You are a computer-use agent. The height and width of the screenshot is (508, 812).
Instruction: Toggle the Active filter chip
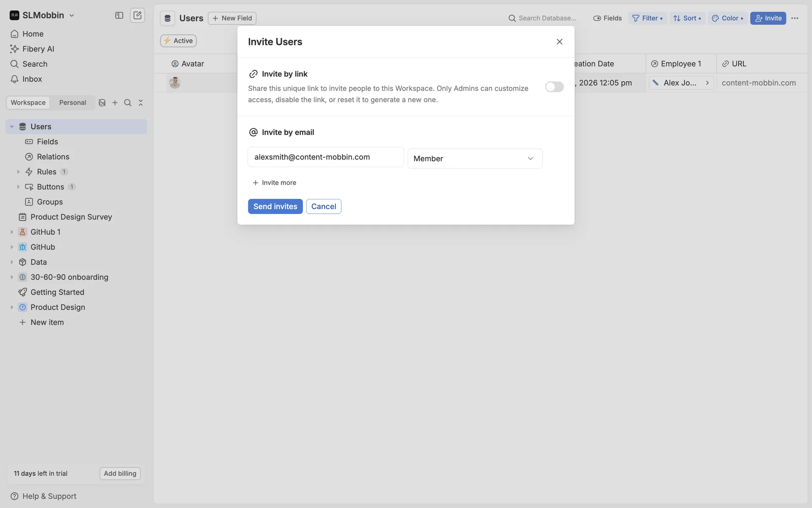(178, 41)
